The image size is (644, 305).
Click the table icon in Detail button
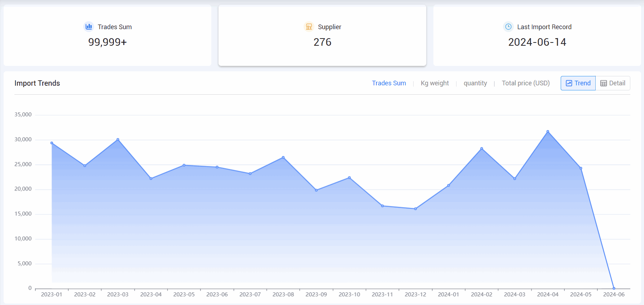603,83
